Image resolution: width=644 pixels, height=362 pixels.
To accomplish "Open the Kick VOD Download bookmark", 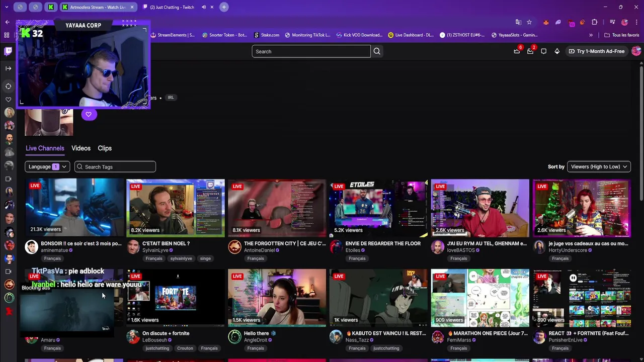I will (x=359, y=35).
